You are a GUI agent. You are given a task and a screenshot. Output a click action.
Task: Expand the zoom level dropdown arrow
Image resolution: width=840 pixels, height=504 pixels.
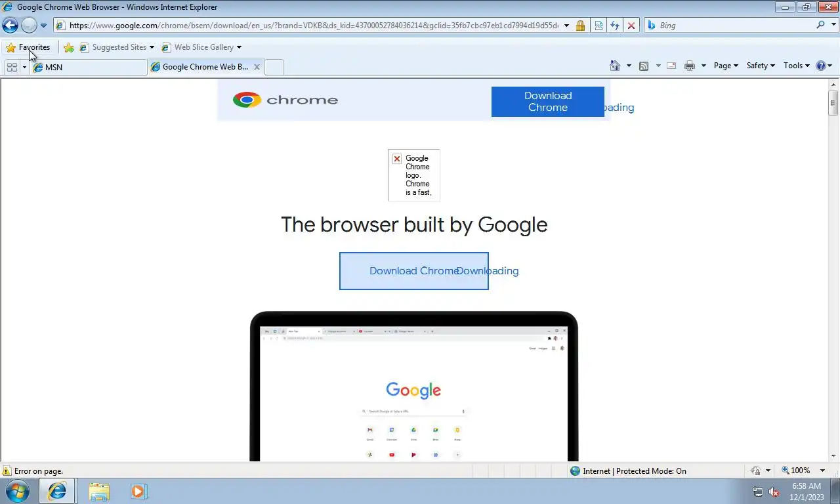[x=822, y=471]
